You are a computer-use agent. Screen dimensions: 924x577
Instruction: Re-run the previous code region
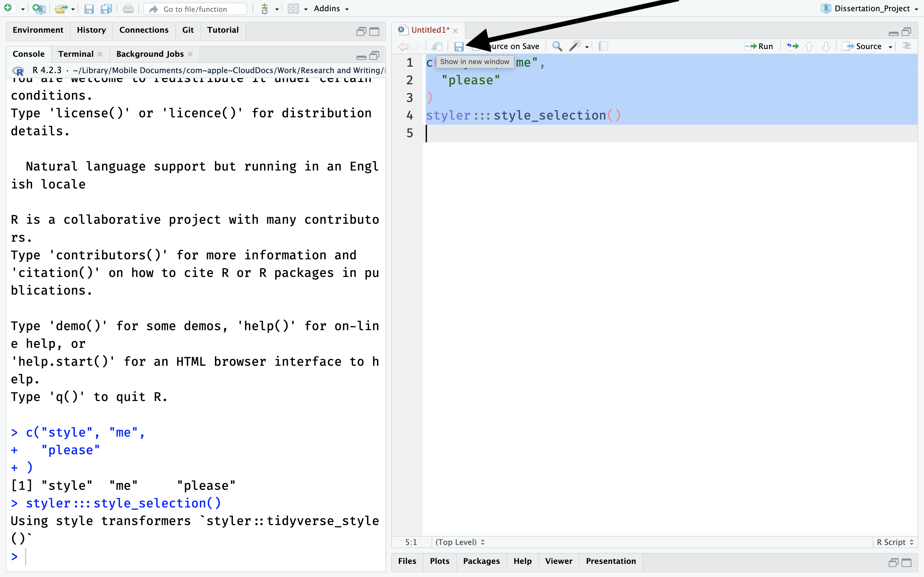792,46
